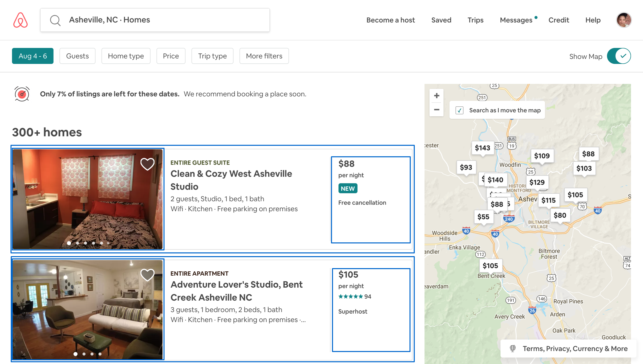Zoom out on the map
The width and height of the screenshot is (643, 364).
click(436, 110)
